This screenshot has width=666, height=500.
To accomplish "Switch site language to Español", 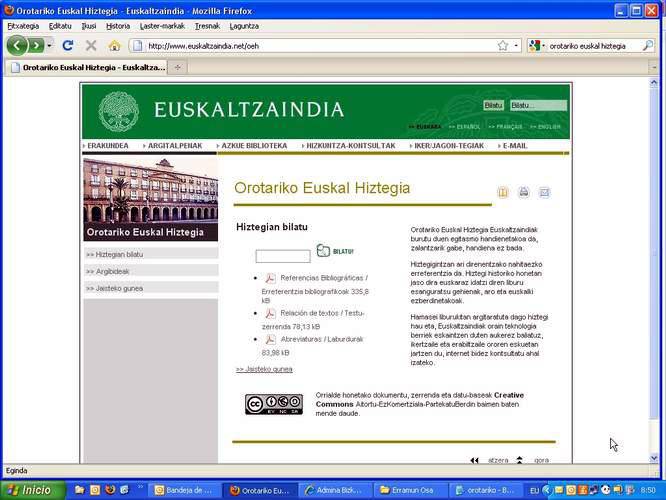I will (464, 127).
